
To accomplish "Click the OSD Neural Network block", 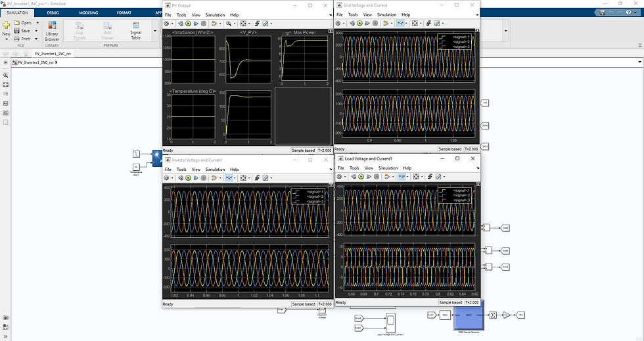I will coord(469,315).
